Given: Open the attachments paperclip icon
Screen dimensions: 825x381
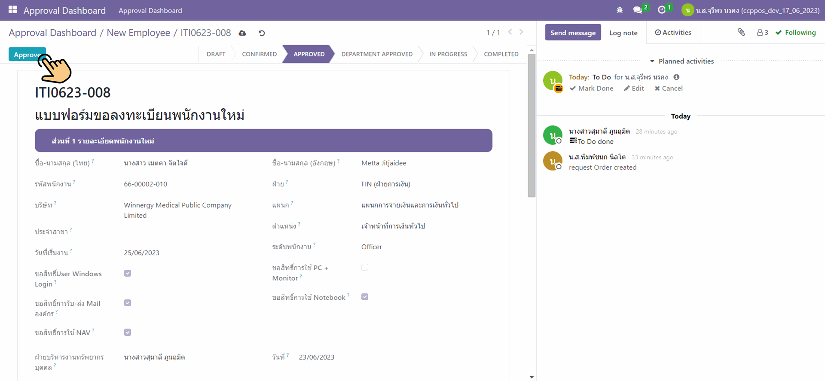Looking at the screenshot, I should pos(741,32).
